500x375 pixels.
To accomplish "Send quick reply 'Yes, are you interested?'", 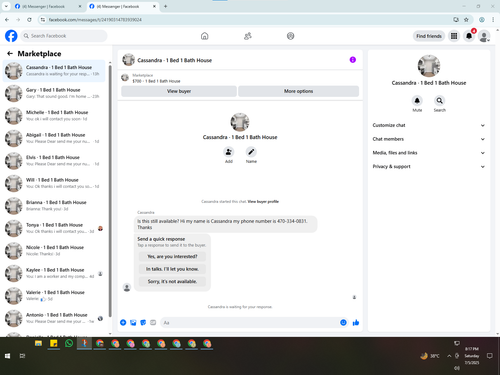I will click(172, 256).
